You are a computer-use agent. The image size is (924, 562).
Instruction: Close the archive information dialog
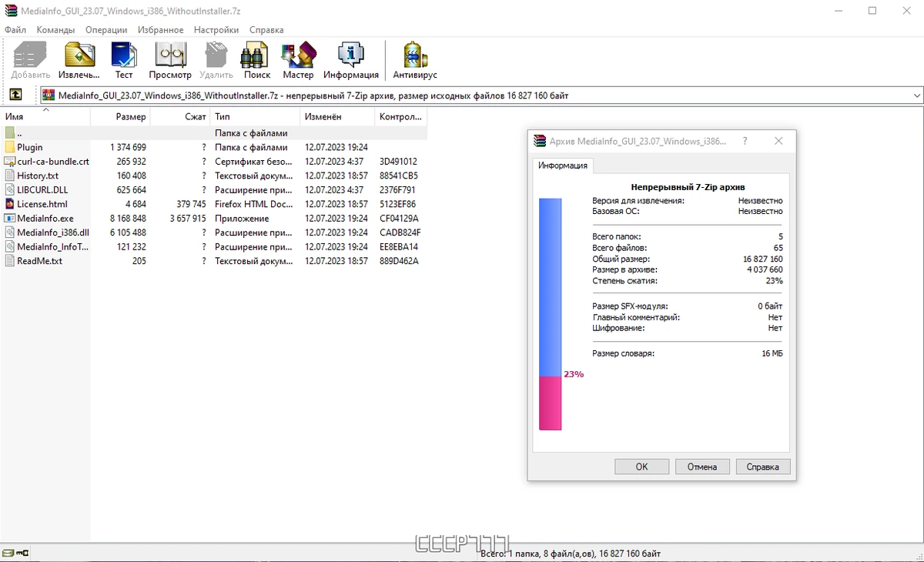tap(778, 142)
